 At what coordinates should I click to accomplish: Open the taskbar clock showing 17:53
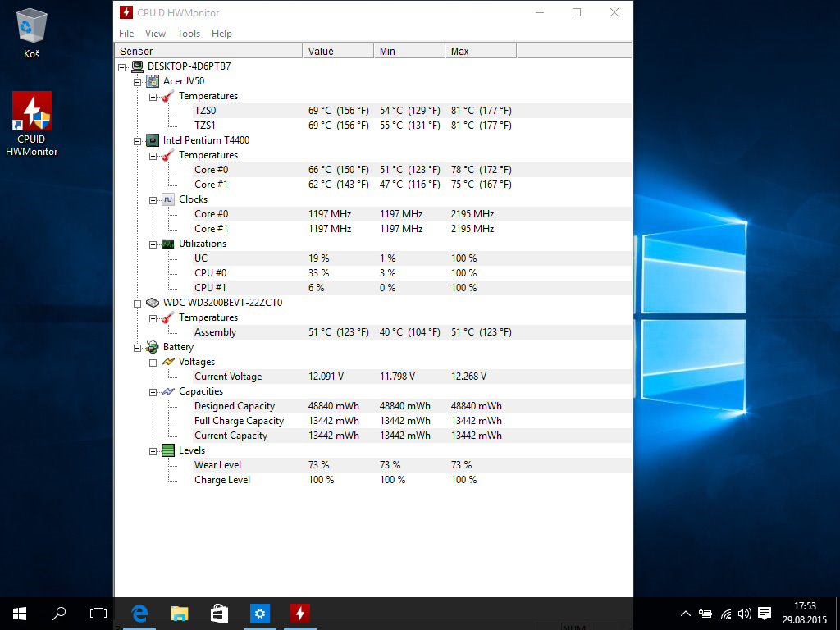pyautogui.click(x=805, y=614)
